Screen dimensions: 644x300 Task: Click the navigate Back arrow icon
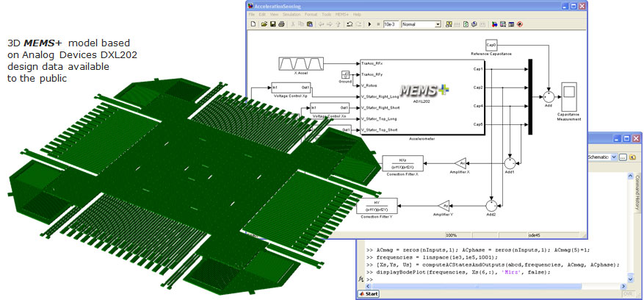point(321,24)
